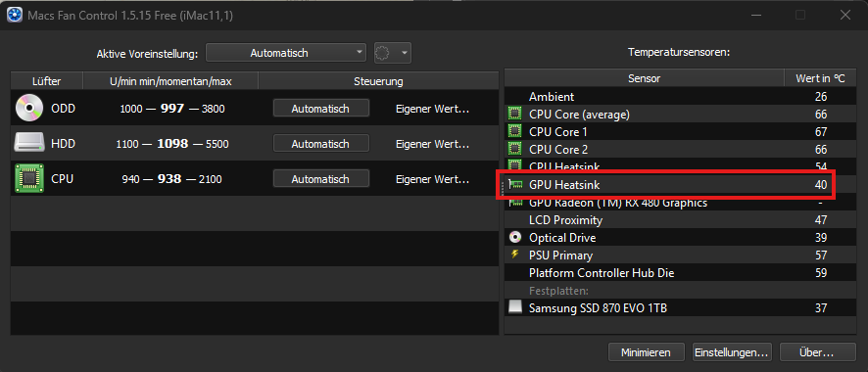Click the U/min min/momentan/max column header

point(170,81)
